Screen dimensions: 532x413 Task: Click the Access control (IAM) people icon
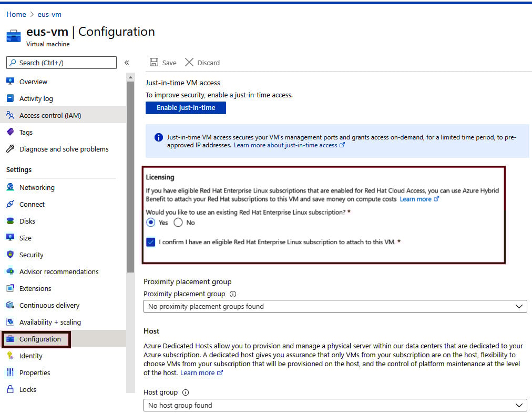click(x=10, y=115)
